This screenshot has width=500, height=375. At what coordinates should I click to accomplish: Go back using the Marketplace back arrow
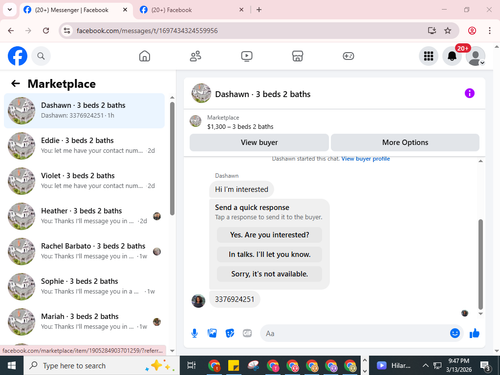pos(15,84)
